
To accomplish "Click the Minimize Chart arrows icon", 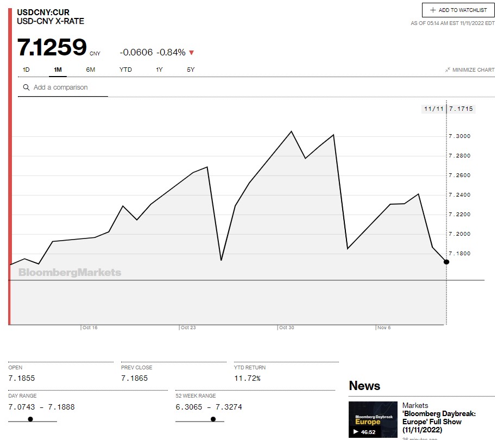I will [448, 70].
